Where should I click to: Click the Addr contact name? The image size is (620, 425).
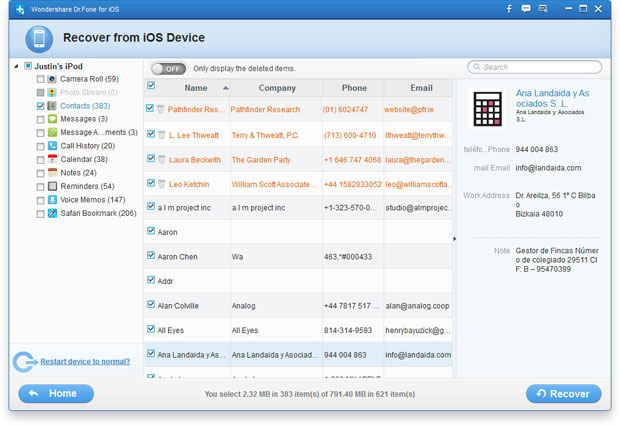coord(165,281)
